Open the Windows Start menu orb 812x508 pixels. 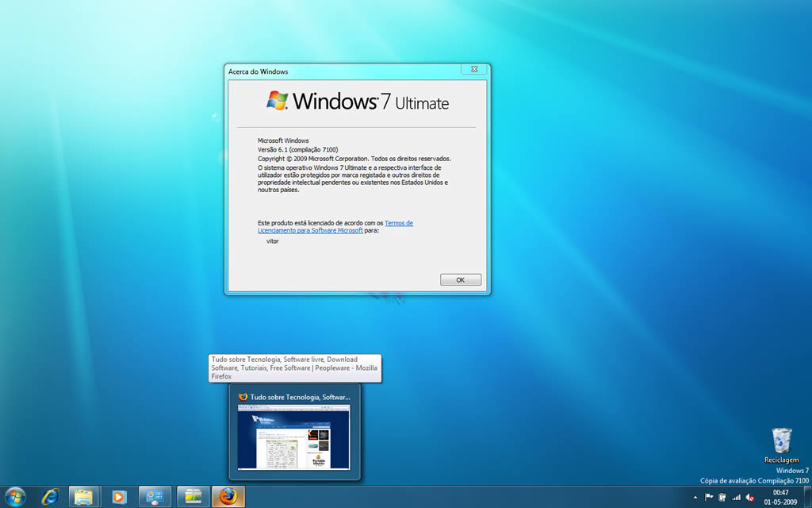point(15,497)
